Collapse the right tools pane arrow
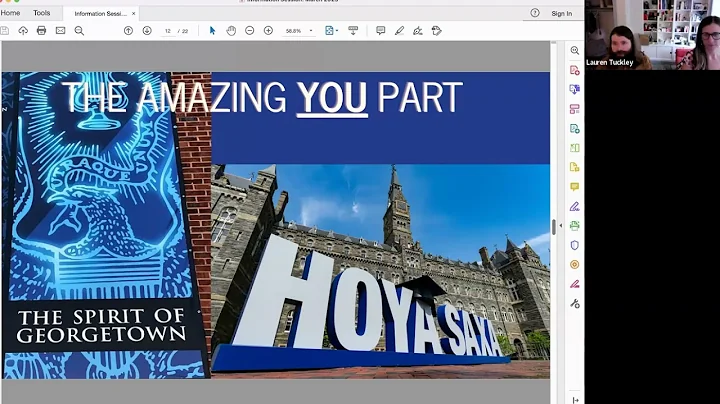This screenshot has height=404, width=720. coord(561,226)
